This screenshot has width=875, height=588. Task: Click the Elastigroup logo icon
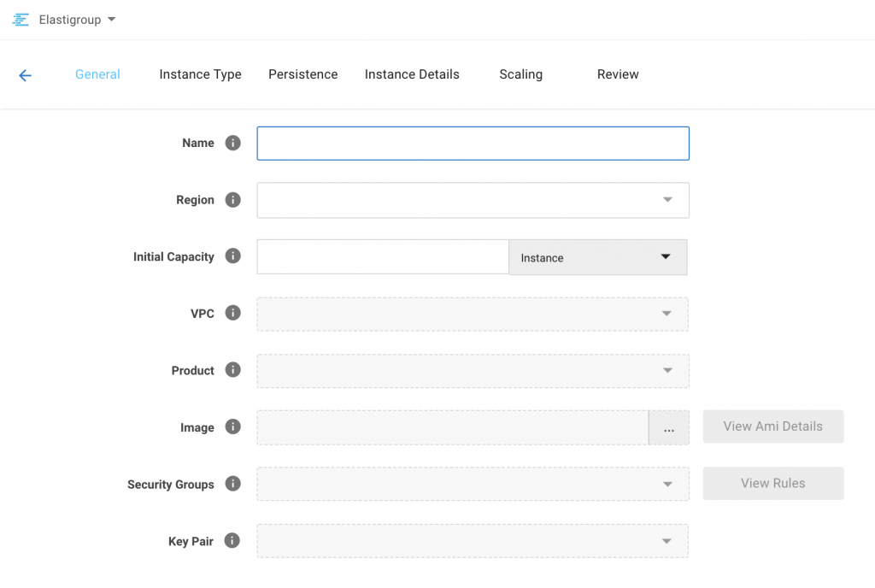coord(20,19)
